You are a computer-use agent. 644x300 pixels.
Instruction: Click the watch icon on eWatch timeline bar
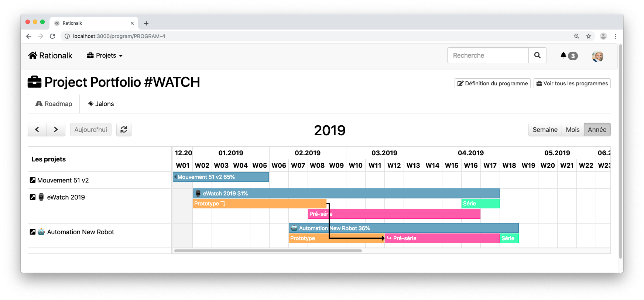198,193
